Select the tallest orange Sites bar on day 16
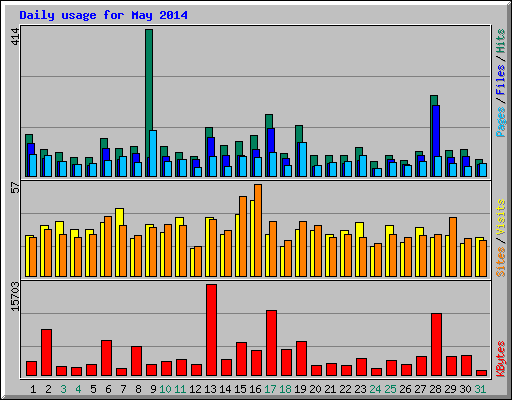512x400 pixels. 258,230
